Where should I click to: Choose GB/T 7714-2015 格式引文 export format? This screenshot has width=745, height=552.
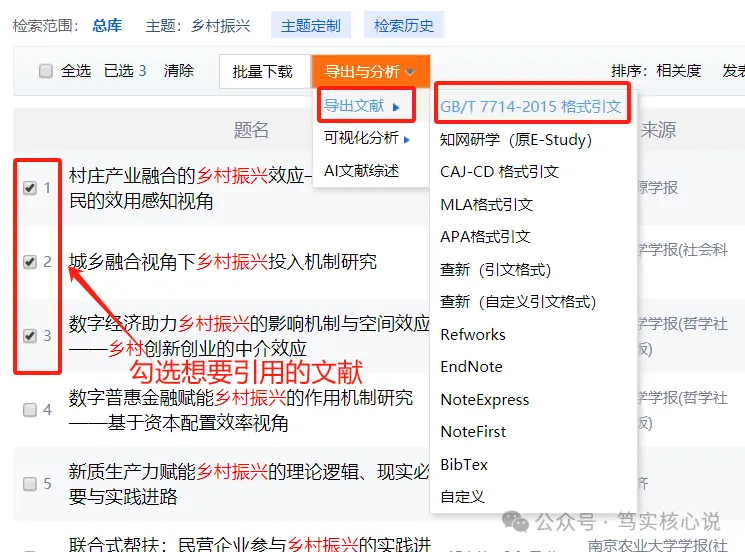[x=531, y=106]
